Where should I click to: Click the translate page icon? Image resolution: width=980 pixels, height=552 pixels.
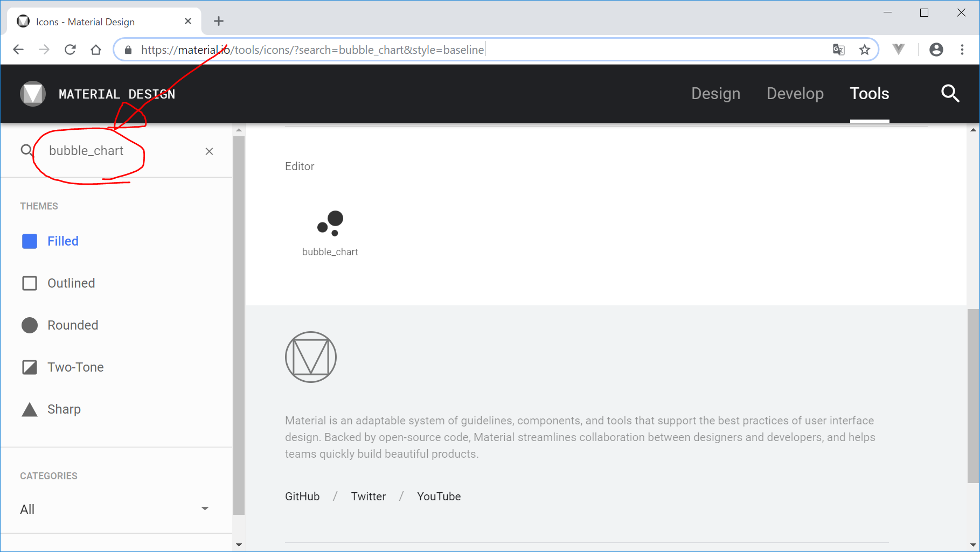pos(838,50)
